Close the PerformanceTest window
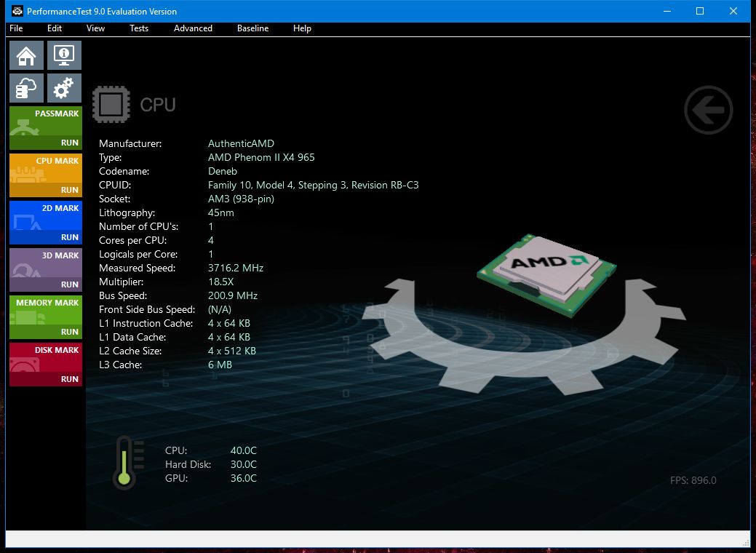756x553 pixels. [733, 11]
